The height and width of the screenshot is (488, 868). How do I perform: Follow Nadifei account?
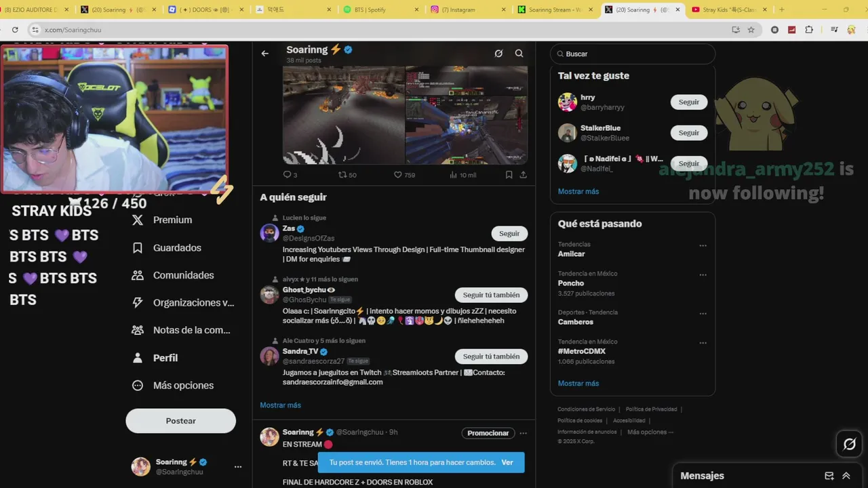click(689, 163)
